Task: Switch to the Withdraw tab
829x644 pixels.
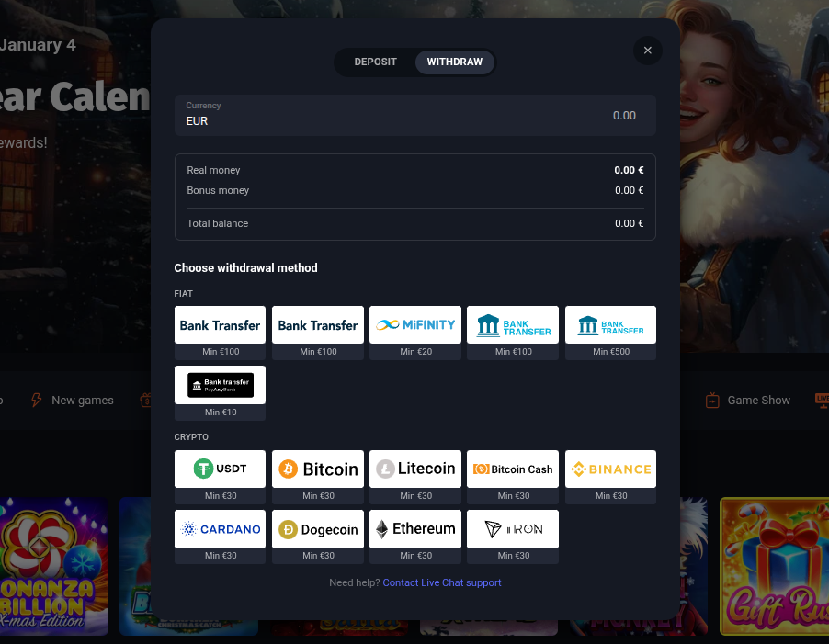Action: (454, 62)
